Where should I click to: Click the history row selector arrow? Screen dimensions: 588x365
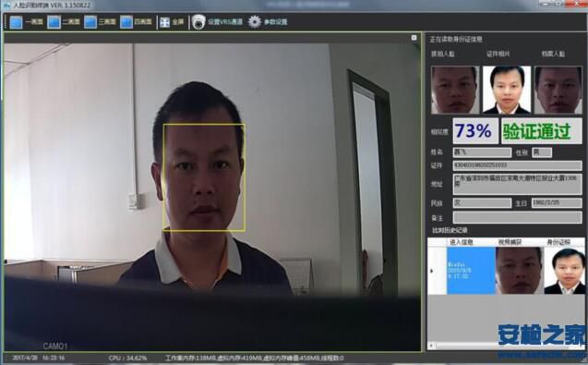click(432, 271)
